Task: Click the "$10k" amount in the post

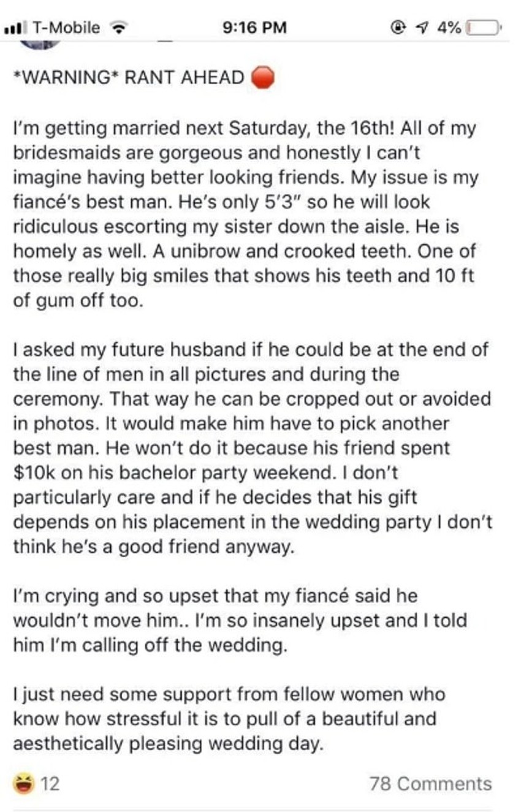Action: click(32, 472)
